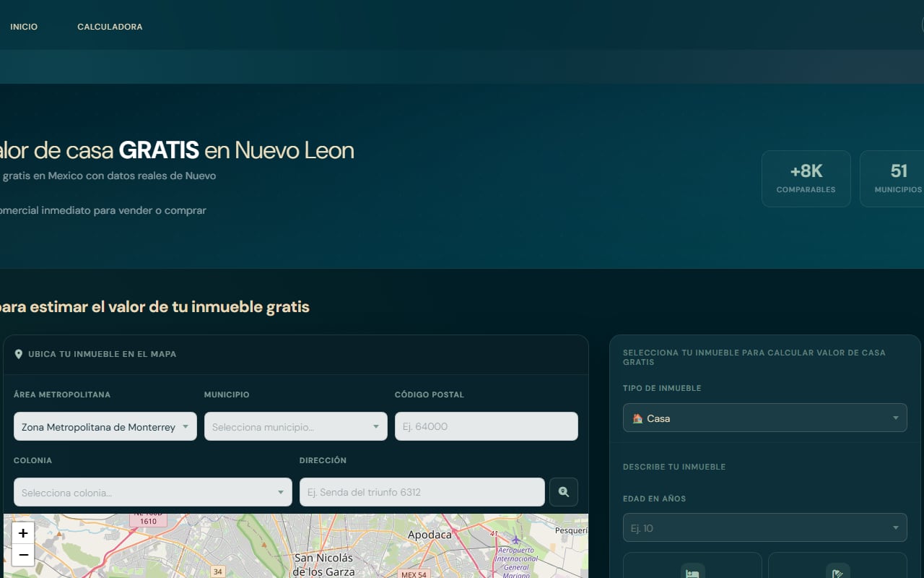Click 'Selecciona tu inmueble para calcular' panel title
924x578 pixels.
pos(754,357)
